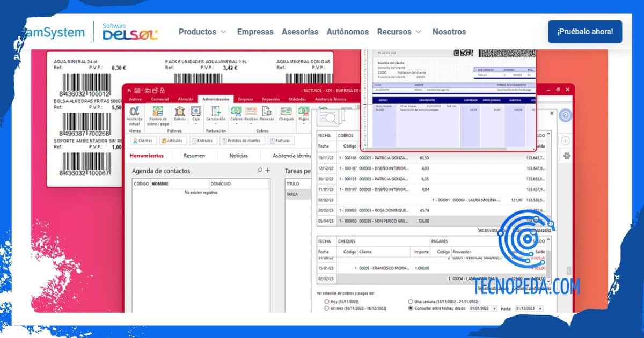644x338 pixels.
Task: Expand the dropdown arrow under Generación
Action: point(216,125)
